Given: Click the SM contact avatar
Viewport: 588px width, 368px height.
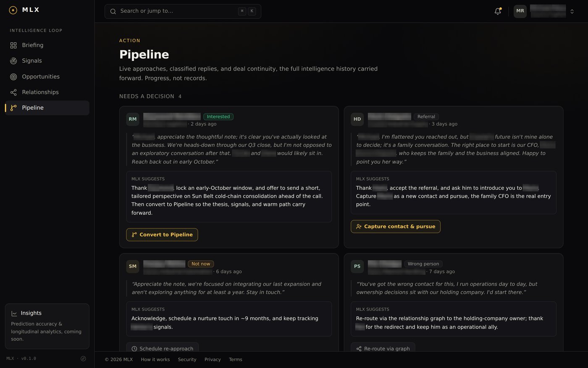Looking at the screenshot, I should [x=133, y=267].
